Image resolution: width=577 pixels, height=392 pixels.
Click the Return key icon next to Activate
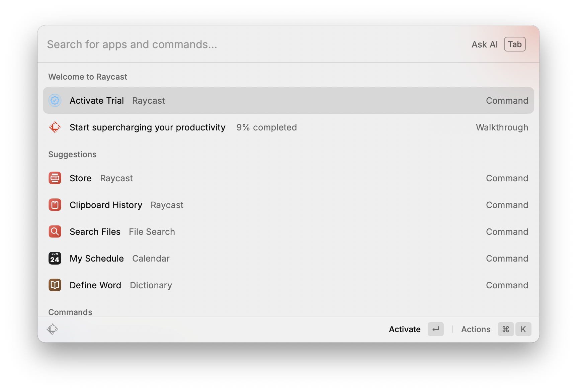point(436,329)
